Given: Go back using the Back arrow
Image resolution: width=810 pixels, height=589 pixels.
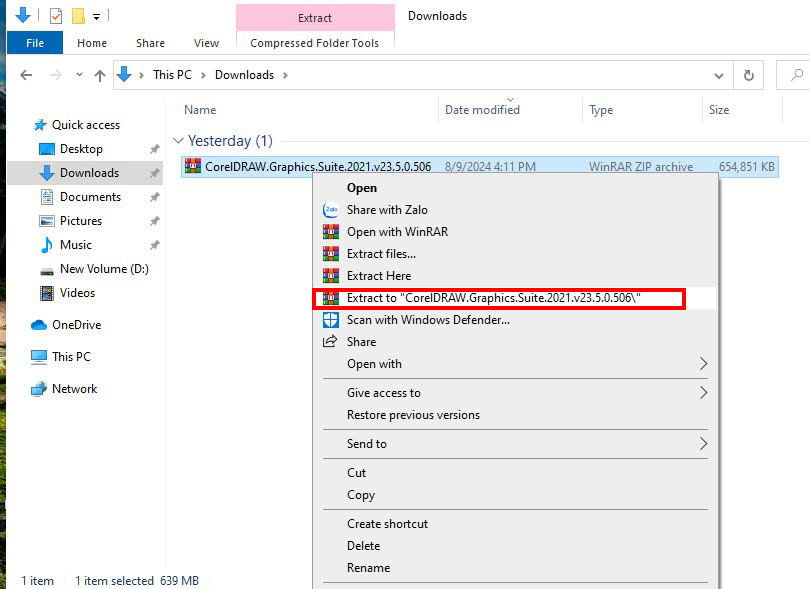Looking at the screenshot, I should (x=26, y=75).
